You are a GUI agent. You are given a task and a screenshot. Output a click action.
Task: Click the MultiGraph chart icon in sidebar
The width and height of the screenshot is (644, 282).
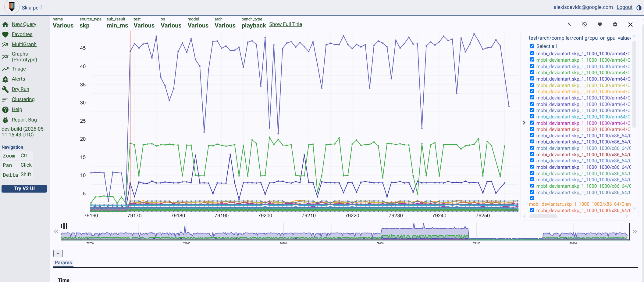pyautogui.click(x=5, y=45)
